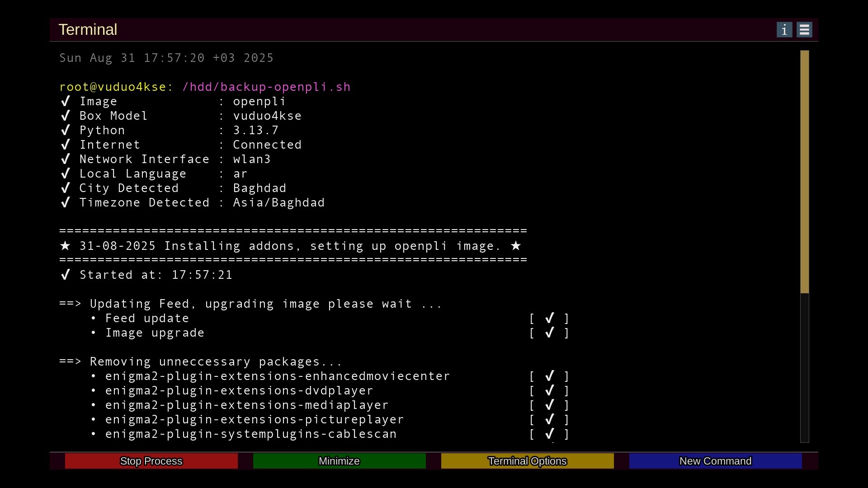Open the info icon in title bar
Screen dimensions: 868x488
[784, 30]
